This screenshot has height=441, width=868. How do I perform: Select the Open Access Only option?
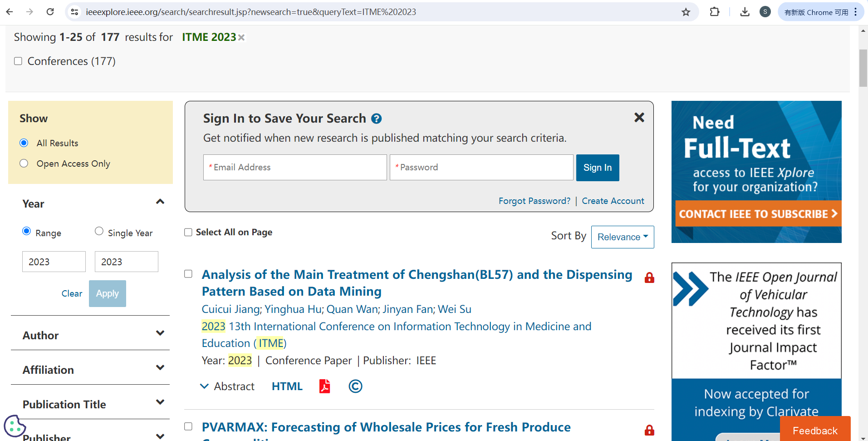tap(24, 164)
